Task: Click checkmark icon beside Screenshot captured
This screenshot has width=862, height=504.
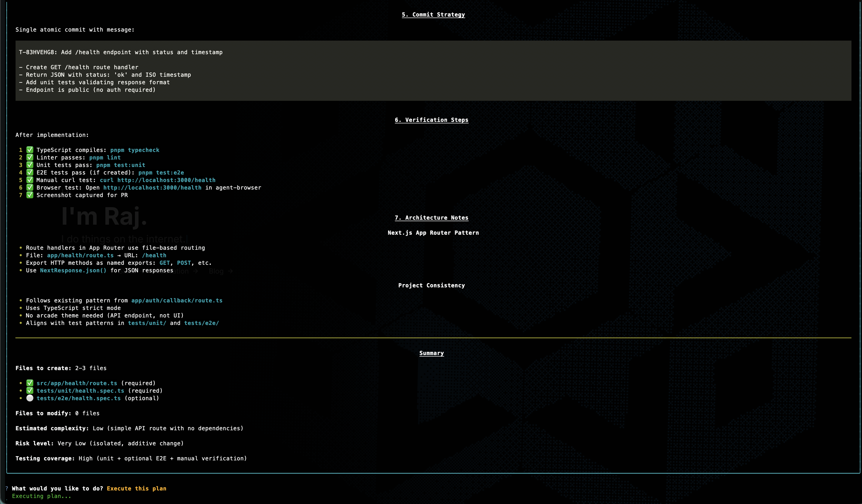Action: point(30,195)
